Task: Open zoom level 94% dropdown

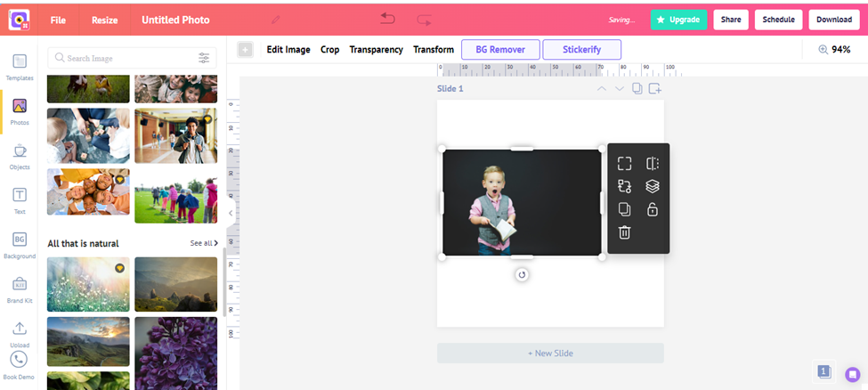Action: [x=841, y=49]
